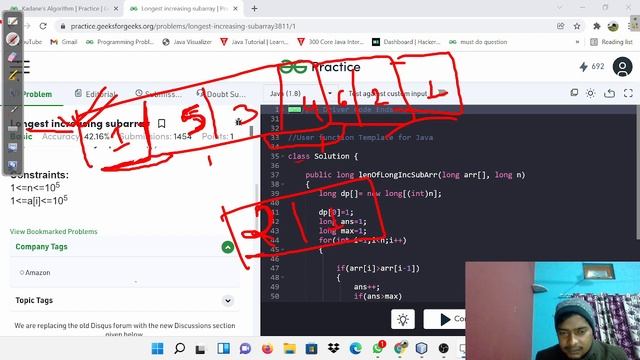The height and width of the screenshot is (360, 640).
Task: Open the Java (1.8) language dropdown
Action: [x=300, y=93]
